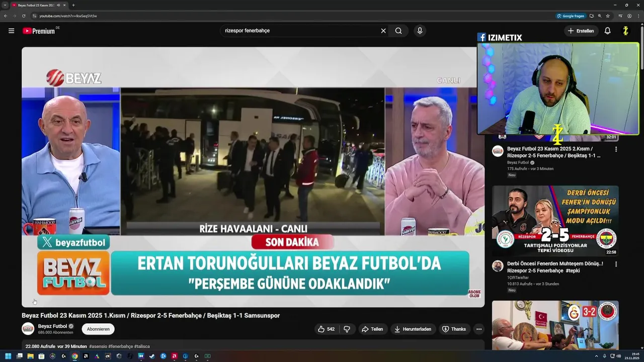Open Rizespor 2-5 tepki video thumbnail

pyautogui.click(x=555, y=221)
